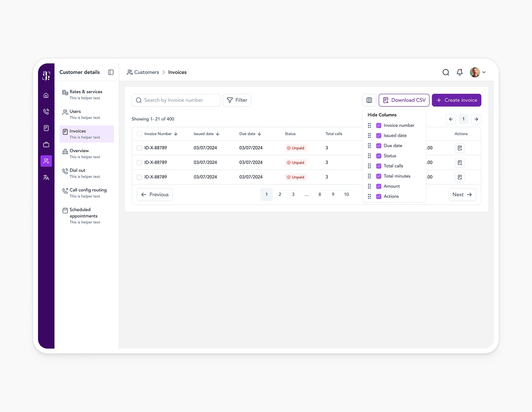Viewport: 532px width, 412px height.
Task: Select the checkbox on the first invoice row
Action: pos(139,148)
